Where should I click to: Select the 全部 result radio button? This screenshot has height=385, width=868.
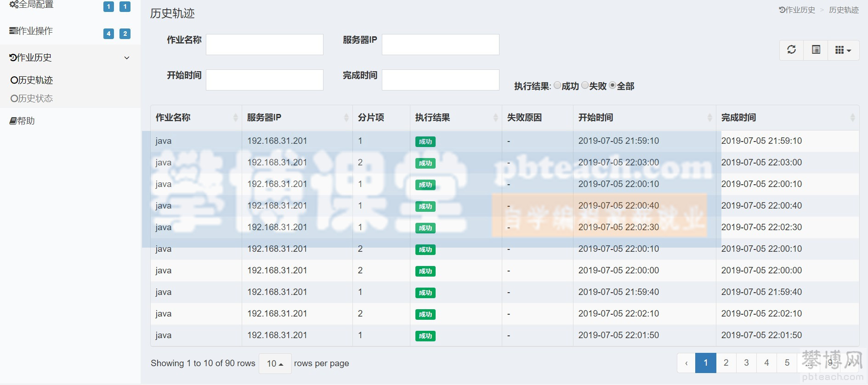click(x=613, y=85)
